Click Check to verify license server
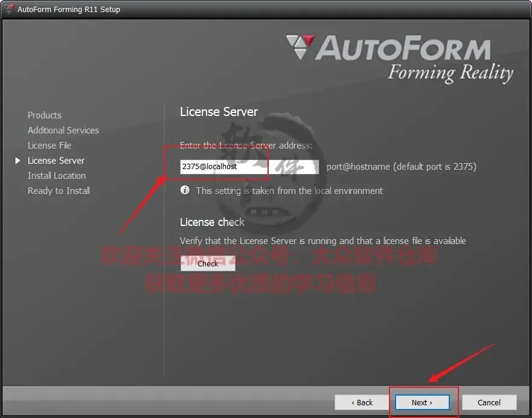Image resolution: width=532 pixels, height=418 pixels. (x=208, y=263)
